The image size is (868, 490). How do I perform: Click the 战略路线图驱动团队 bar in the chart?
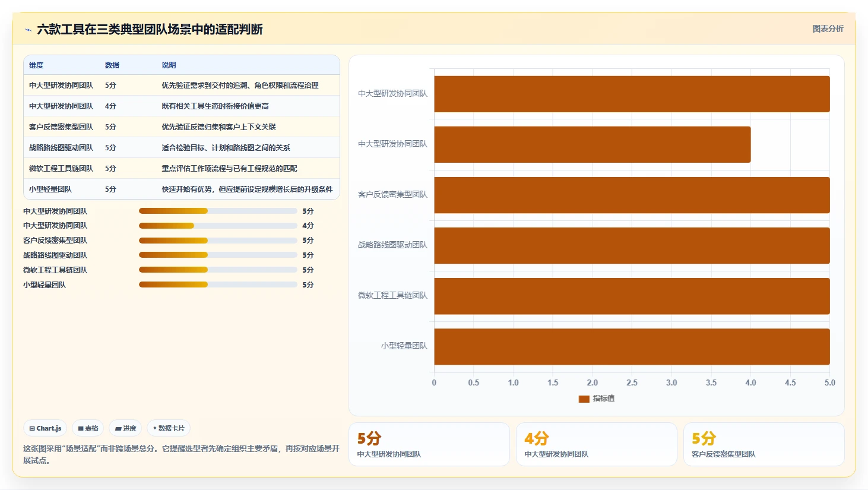click(632, 246)
